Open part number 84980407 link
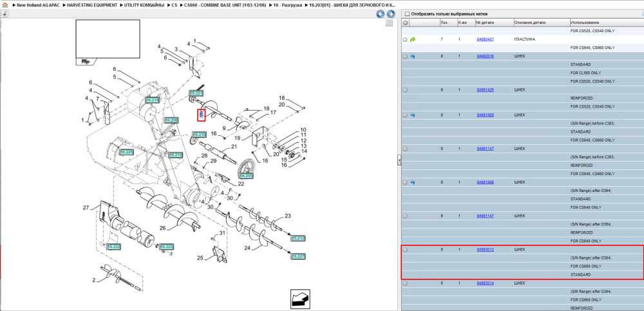Image resolution: width=644 pixels, height=311 pixels. click(485, 39)
